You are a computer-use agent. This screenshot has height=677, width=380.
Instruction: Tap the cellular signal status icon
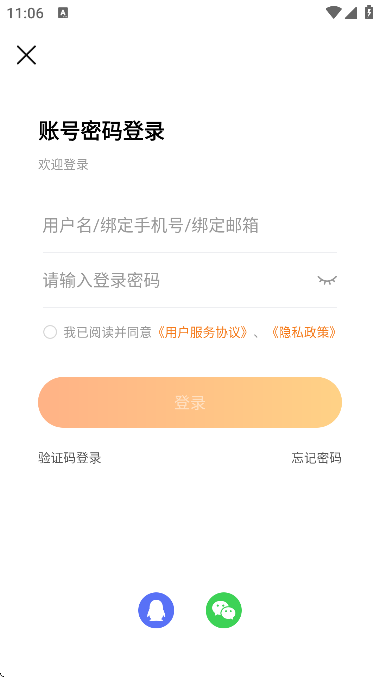point(351,13)
